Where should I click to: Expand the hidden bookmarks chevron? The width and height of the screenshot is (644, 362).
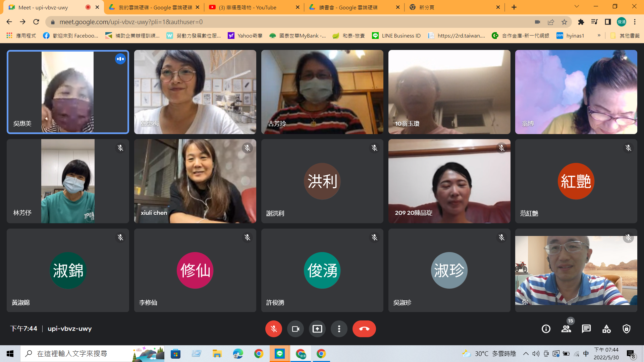pos(599,36)
